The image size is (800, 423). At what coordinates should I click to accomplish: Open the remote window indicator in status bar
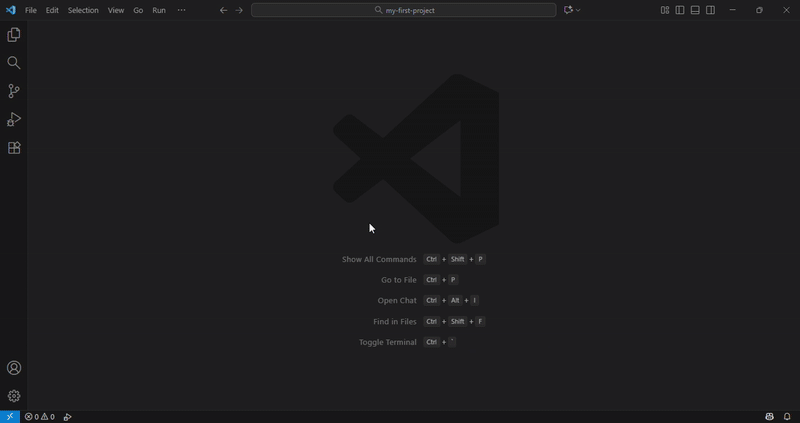click(x=10, y=417)
